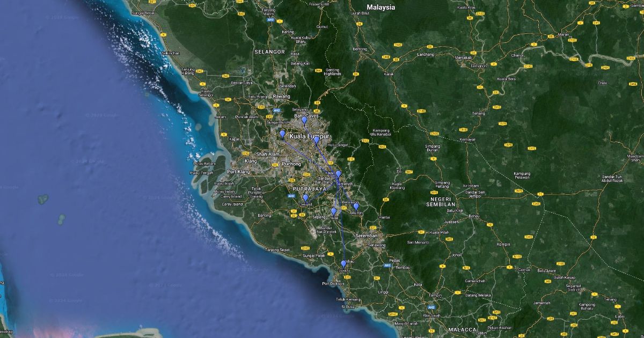Click the Bentong town label
The image size is (644, 338).
(x=360, y=49)
